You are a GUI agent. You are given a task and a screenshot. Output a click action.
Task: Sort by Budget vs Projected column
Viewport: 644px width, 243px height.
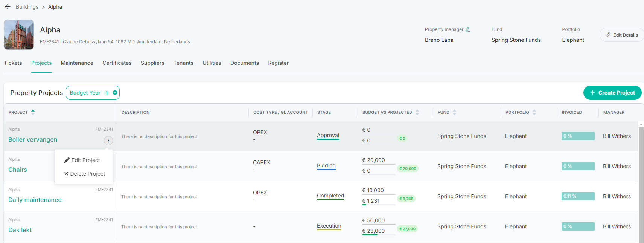[417, 112]
